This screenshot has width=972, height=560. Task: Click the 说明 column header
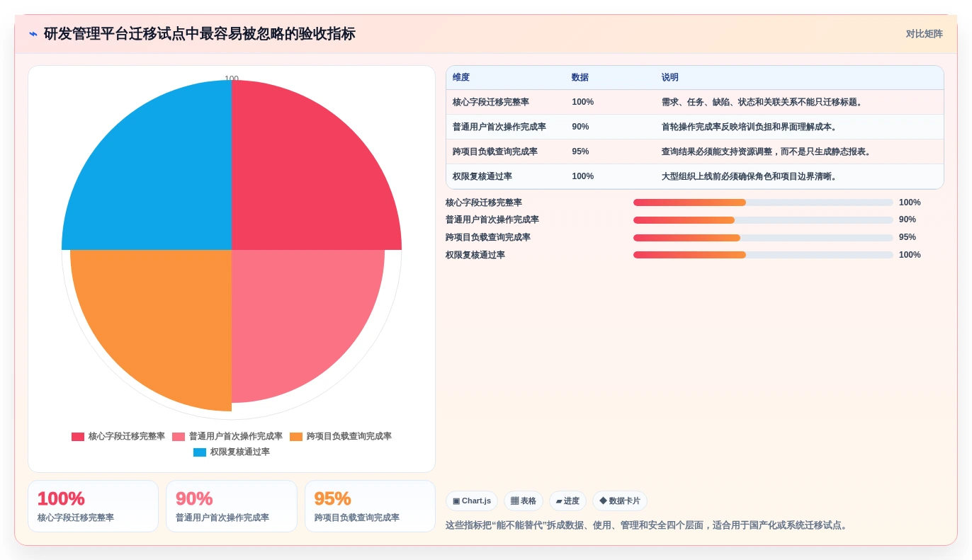click(x=670, y=78)
